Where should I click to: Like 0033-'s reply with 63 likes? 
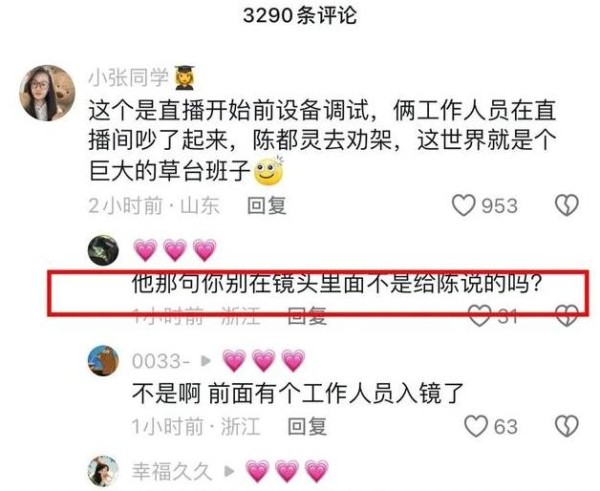pyautogui.click(x=476, y=426)
